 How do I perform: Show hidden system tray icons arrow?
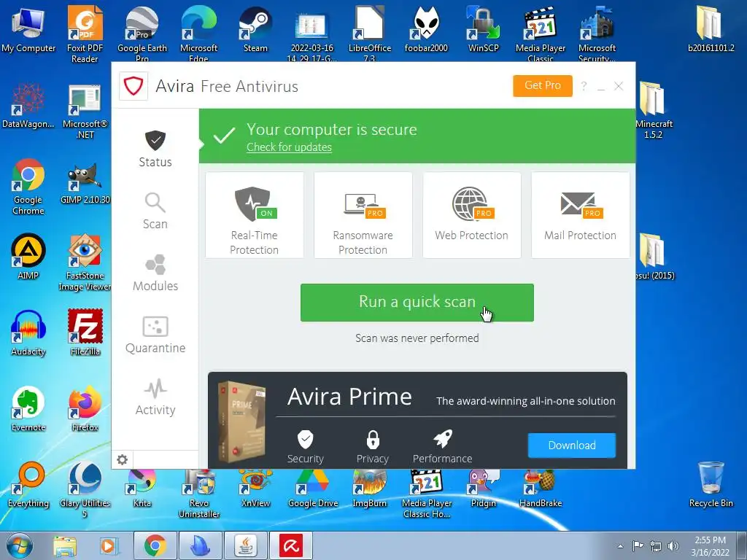coord(620,546)
